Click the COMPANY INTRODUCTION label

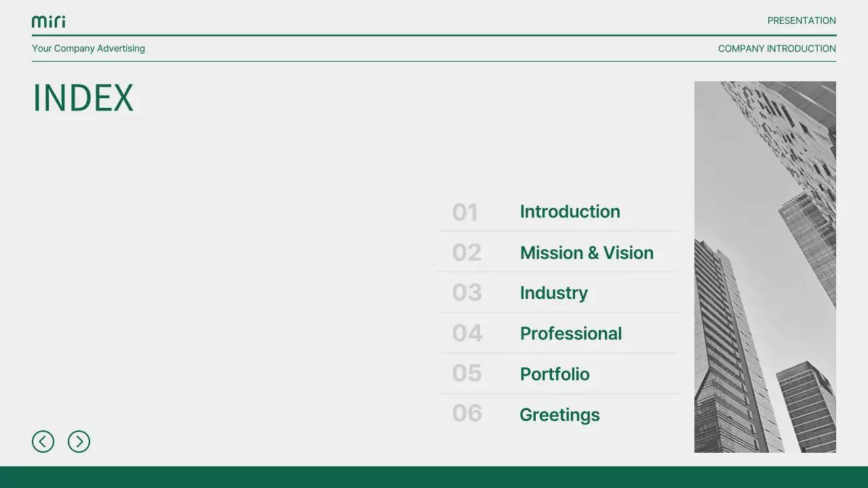coord(776,49)
